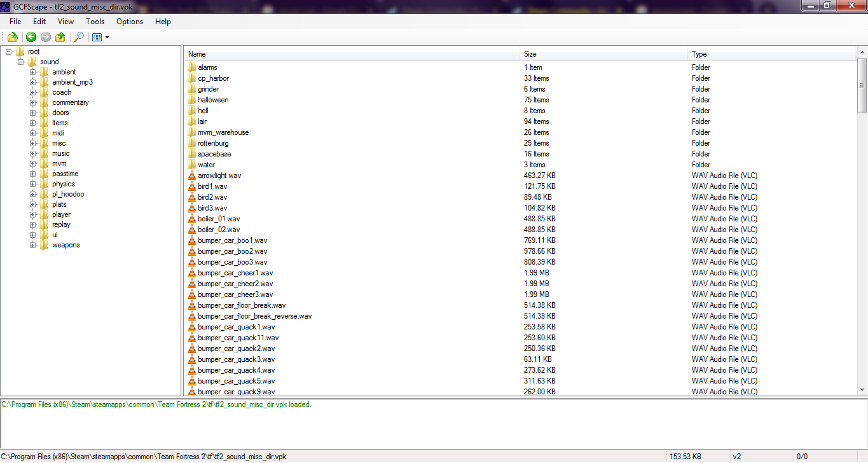
Task: Select the file boiler_02.wav
Action: [219, 230]
